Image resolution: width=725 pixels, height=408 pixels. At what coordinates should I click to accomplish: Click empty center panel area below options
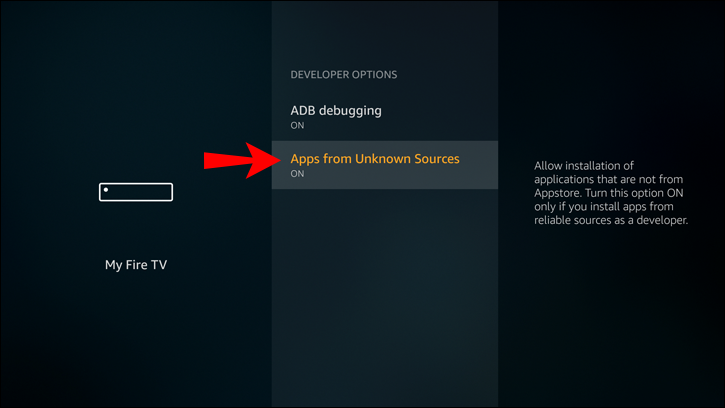coord(385,296)
